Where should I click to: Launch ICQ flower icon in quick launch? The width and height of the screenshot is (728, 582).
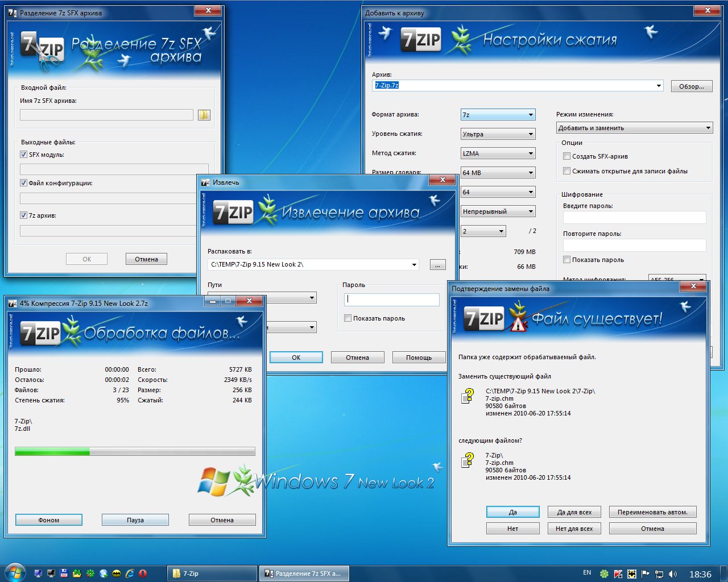coord(90,573)
